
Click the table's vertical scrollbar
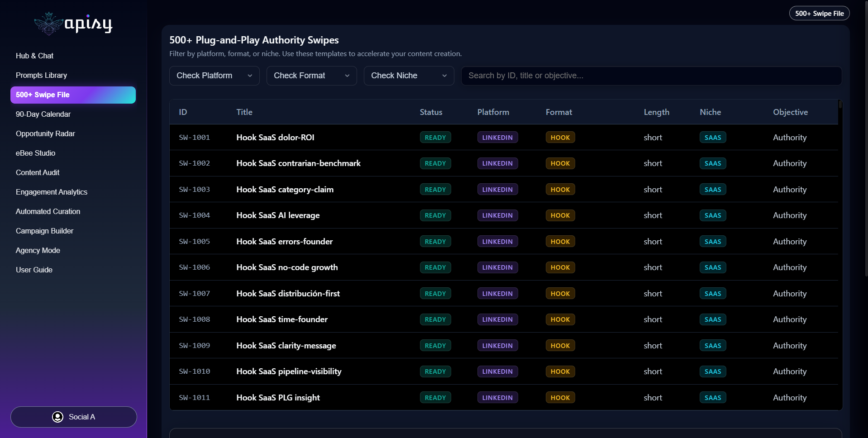point(840,105)
